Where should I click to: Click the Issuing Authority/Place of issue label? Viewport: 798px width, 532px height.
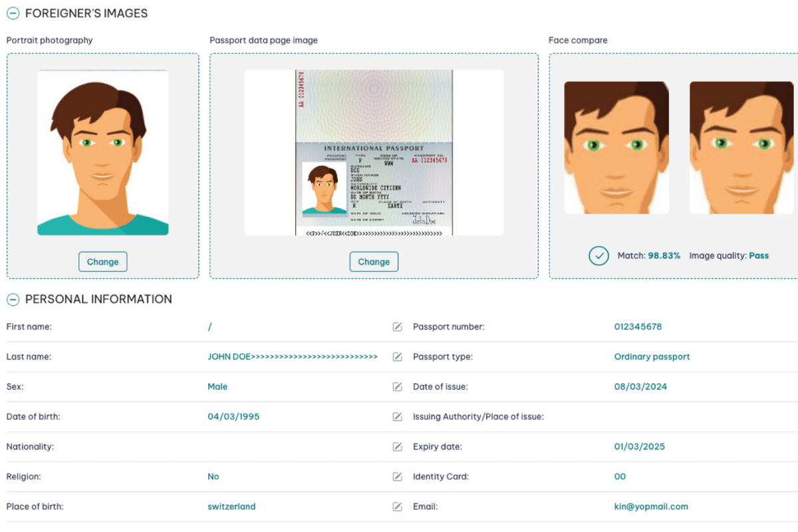tap(478, 416)
